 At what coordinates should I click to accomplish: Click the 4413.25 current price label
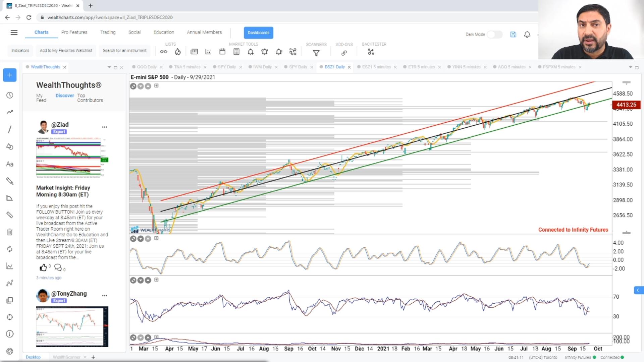(x=626, y=105)
